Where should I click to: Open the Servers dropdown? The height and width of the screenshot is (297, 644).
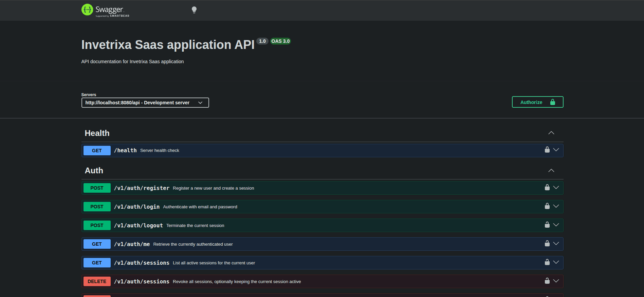[145, 103]
